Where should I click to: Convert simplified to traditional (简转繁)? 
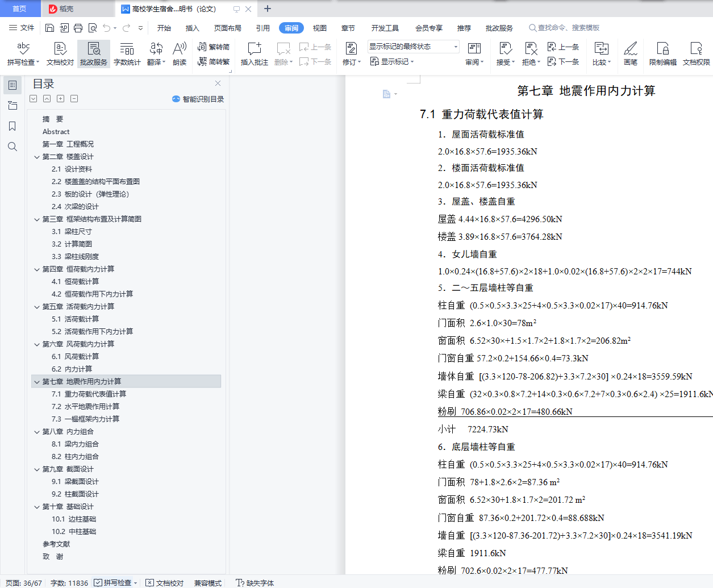click(x=214, y=61)
